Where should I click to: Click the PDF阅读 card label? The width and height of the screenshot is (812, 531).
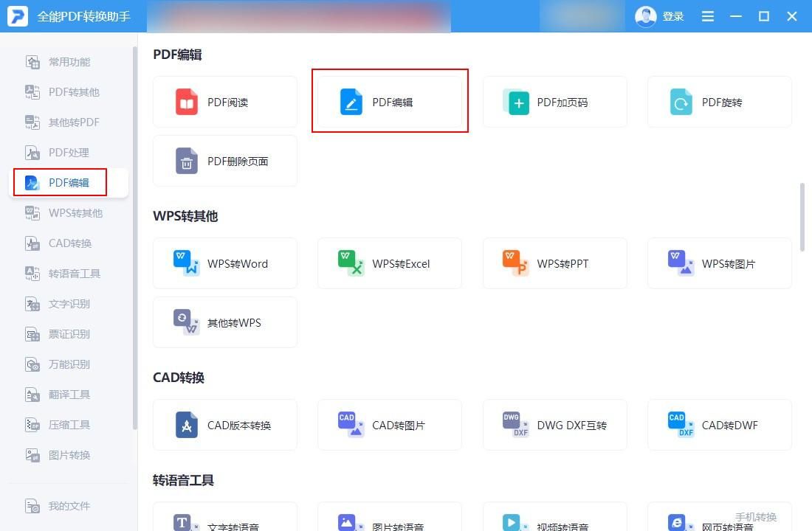tap(227, 103)
